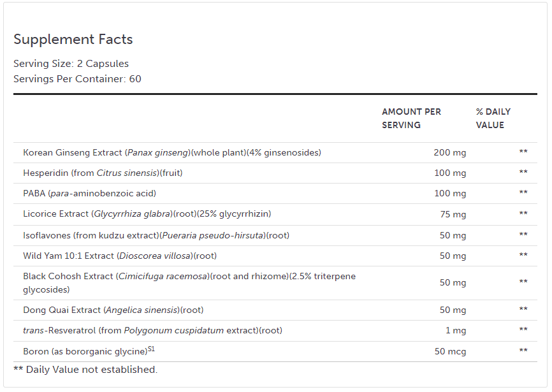Click the 75 mg amount for Licorice

453,214
